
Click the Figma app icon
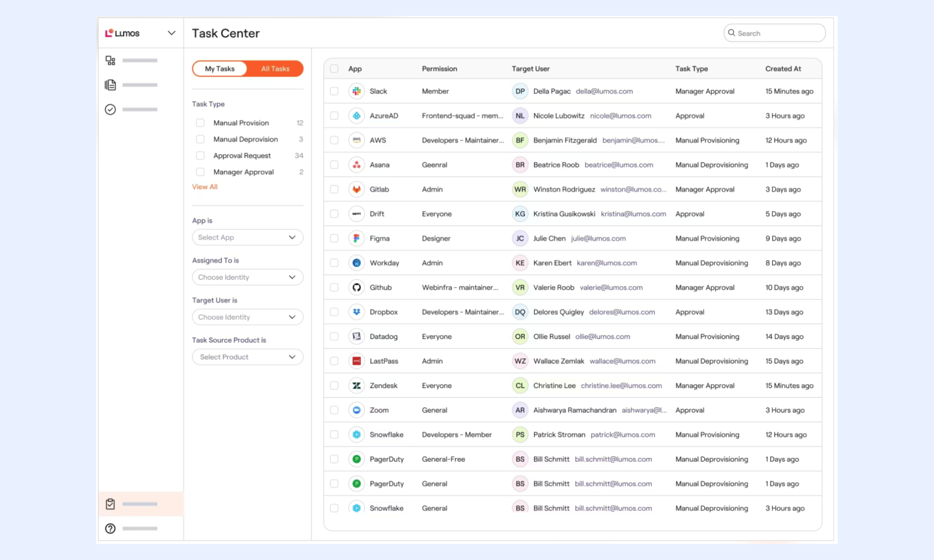pyautogui.click(x=357, y=238)
